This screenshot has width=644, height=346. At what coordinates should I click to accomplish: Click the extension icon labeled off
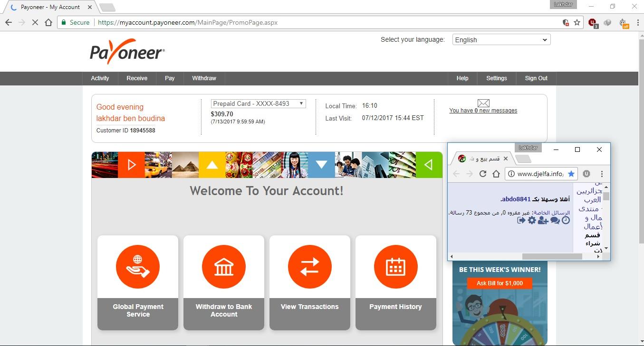[624, 23]
